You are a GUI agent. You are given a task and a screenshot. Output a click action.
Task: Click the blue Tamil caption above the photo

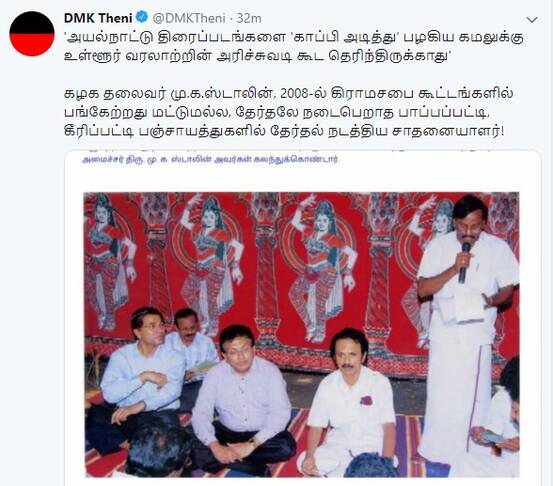[211, 159]
